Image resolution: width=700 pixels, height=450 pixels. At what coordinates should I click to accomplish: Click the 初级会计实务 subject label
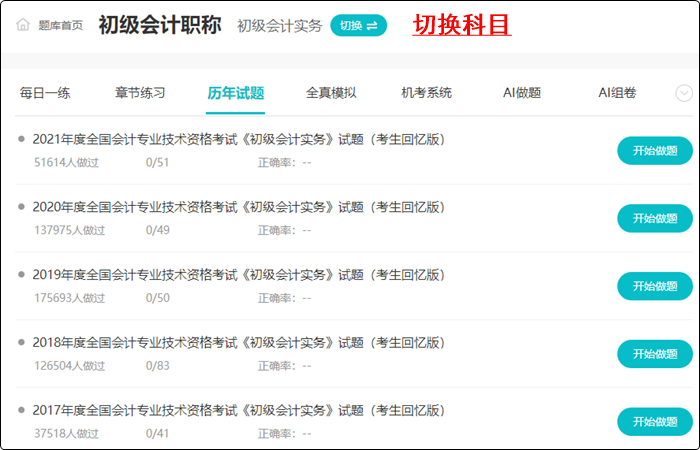coord(279,26)
